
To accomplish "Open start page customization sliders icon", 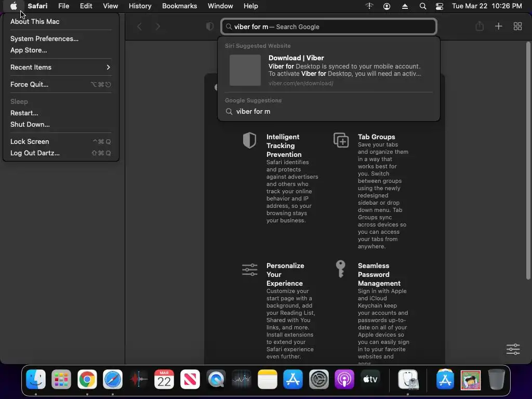I will tap(513, 349).
